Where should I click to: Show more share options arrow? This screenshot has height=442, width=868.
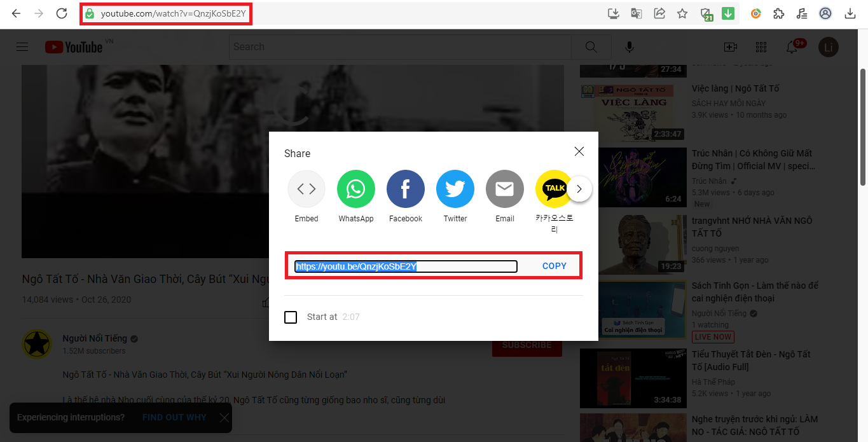point(579,189)
